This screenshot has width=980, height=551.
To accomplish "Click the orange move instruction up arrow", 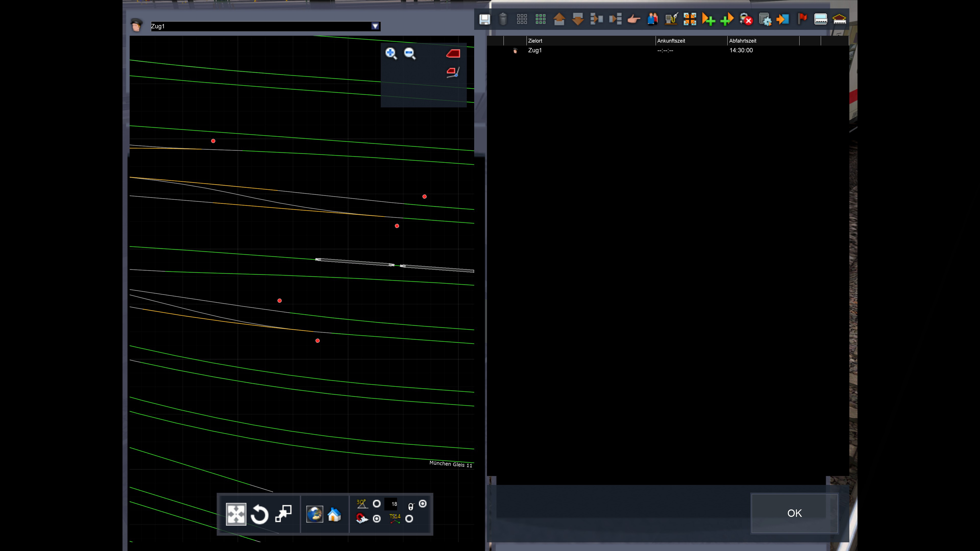I will (x=559, y=19).
